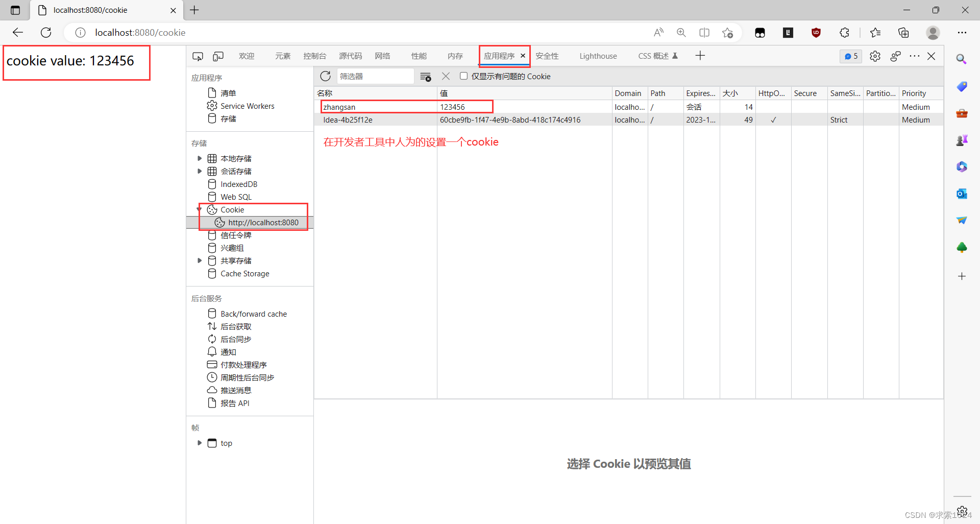The width and height of the screenshot is (980, 524).
Task: Expand the 共享存储 tree node
Action: coord(200,260)
